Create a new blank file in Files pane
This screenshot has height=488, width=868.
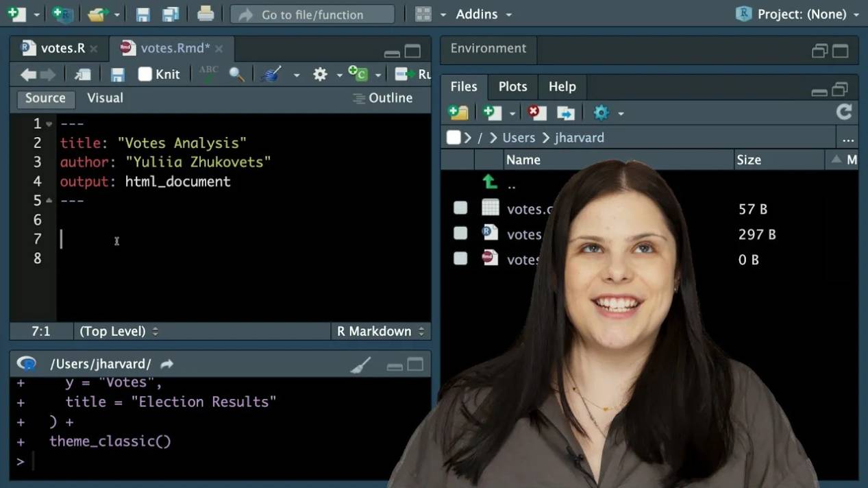click(x=492, y=112)
